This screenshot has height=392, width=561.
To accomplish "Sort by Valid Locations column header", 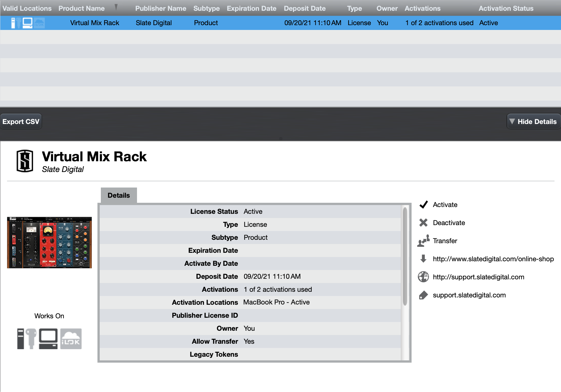I will tap(27, 8).
